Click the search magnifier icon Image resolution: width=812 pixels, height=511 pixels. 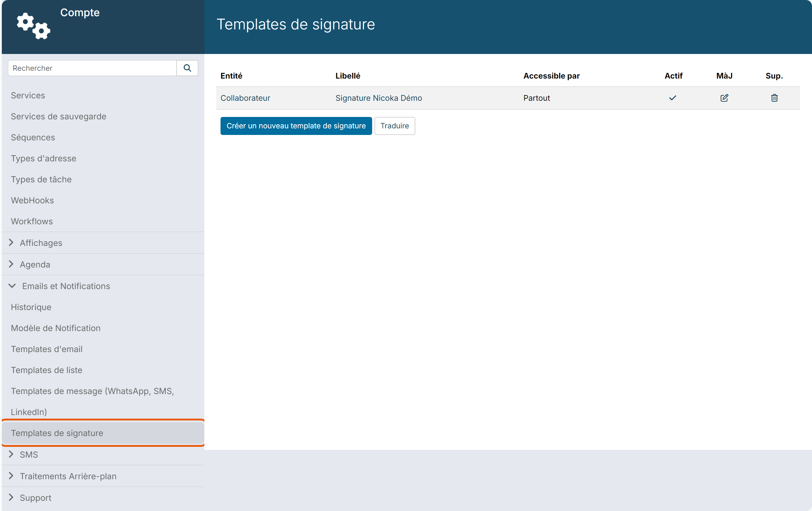187,68
